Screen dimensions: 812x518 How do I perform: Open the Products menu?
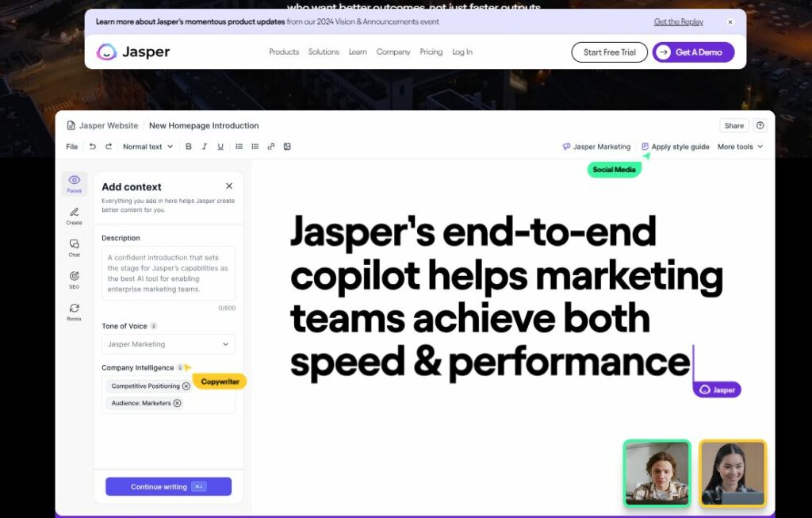(284, 52)
